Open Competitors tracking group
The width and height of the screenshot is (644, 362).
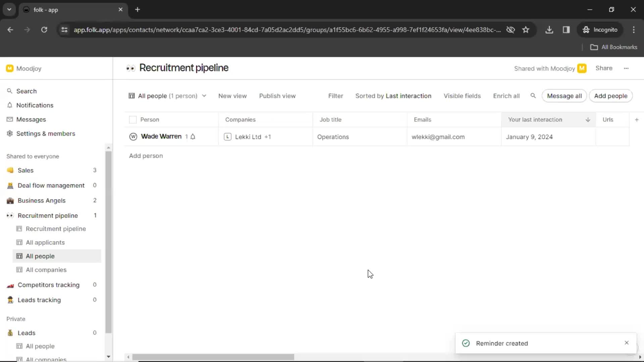click(x=49, y=285)
